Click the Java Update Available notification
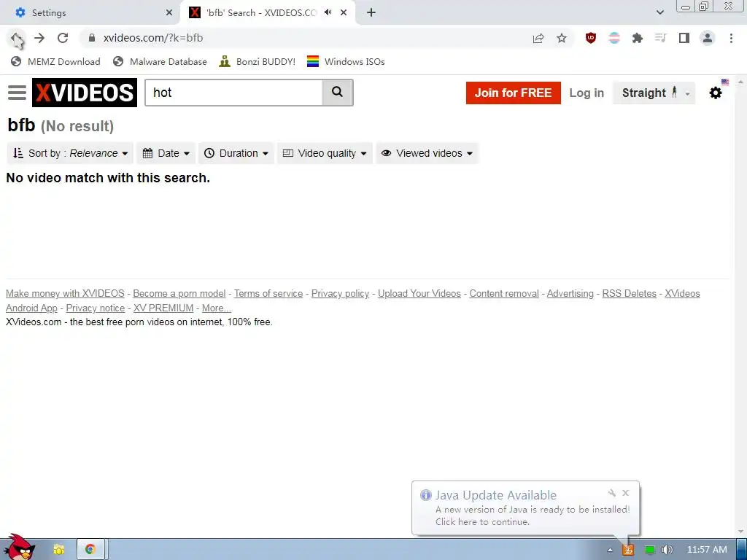 (525, 508)
